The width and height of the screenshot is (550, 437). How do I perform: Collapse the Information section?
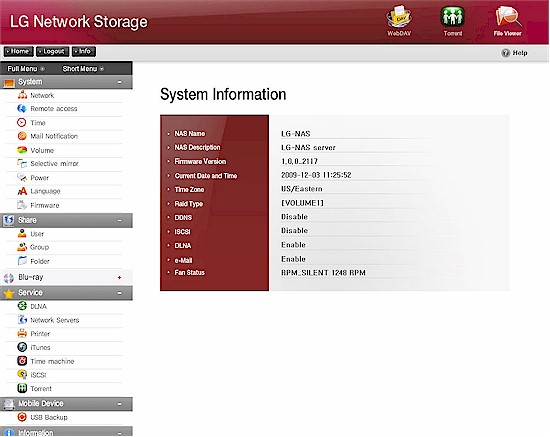tap(120, 433)
